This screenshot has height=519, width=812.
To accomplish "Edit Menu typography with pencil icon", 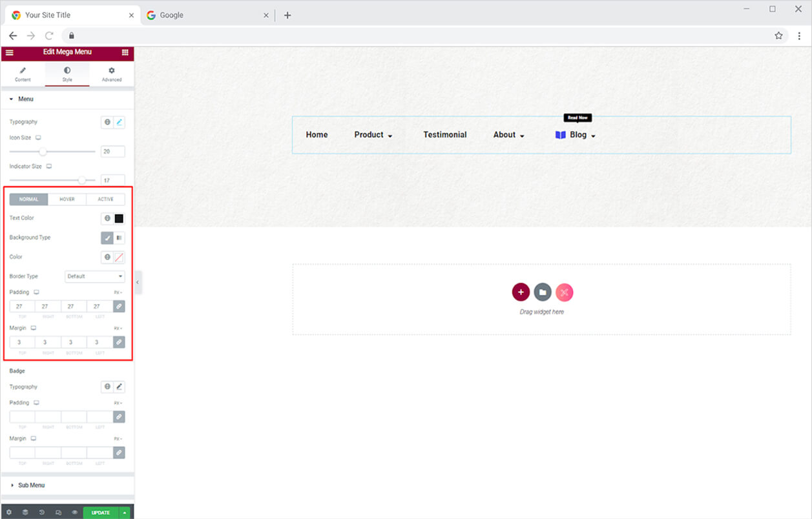I will pos(119,122).
